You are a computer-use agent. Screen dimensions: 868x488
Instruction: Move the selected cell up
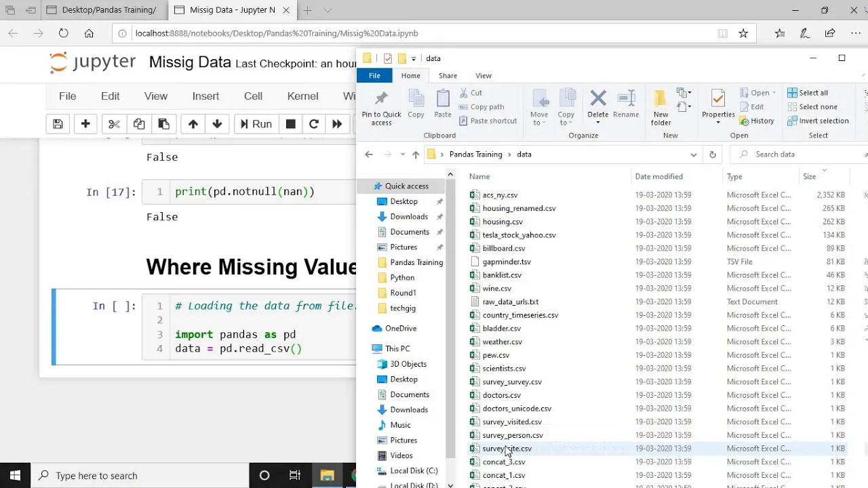pos(193,124)
